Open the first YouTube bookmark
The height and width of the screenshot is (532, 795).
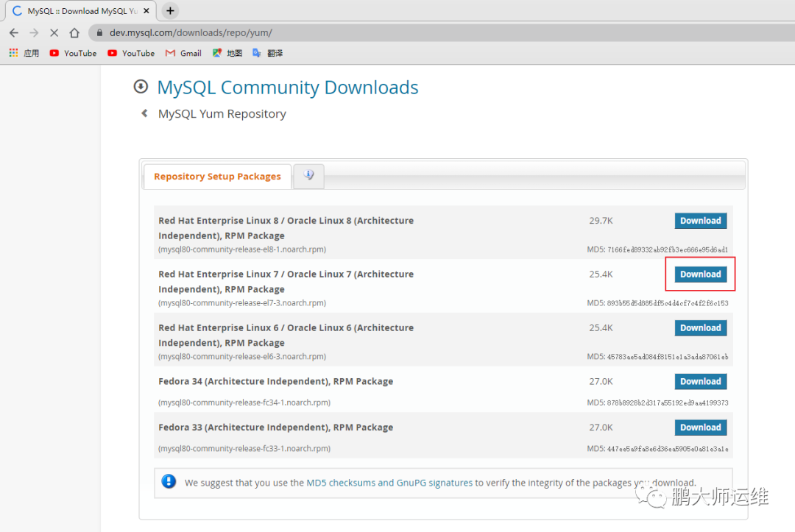73,53
